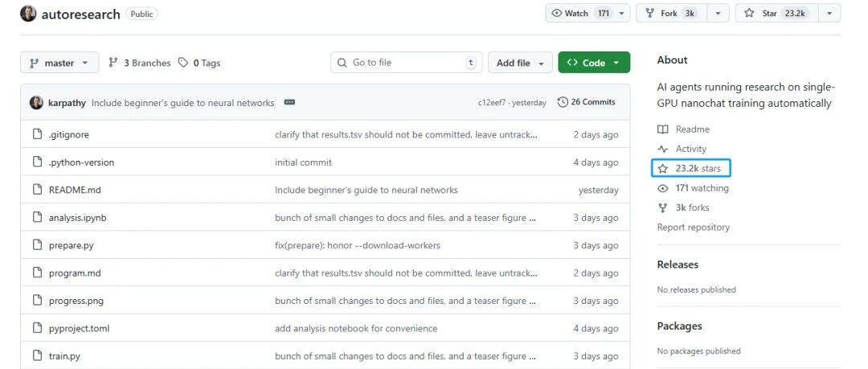The image size is (868, 369).
Task: Click the file icon next to progress.png
Action: point(37,301)
